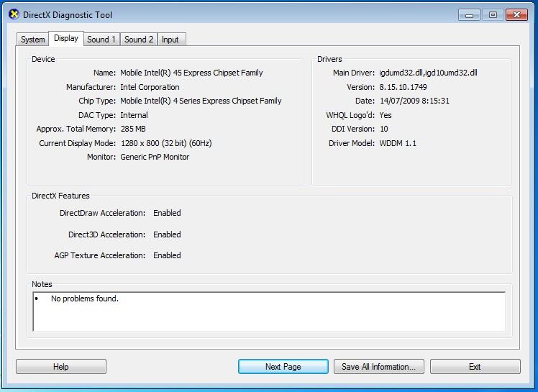Click main driver 'igdumd32.dll,igd10umd32.dll'
538x392 pixels.
click(428, 73)
